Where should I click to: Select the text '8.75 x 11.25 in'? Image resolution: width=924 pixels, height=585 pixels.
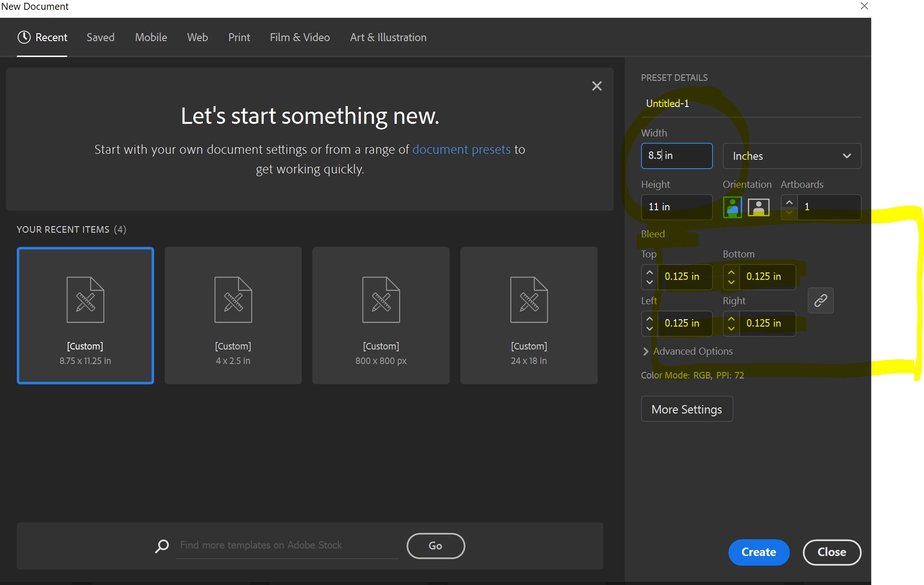[85, 361]
